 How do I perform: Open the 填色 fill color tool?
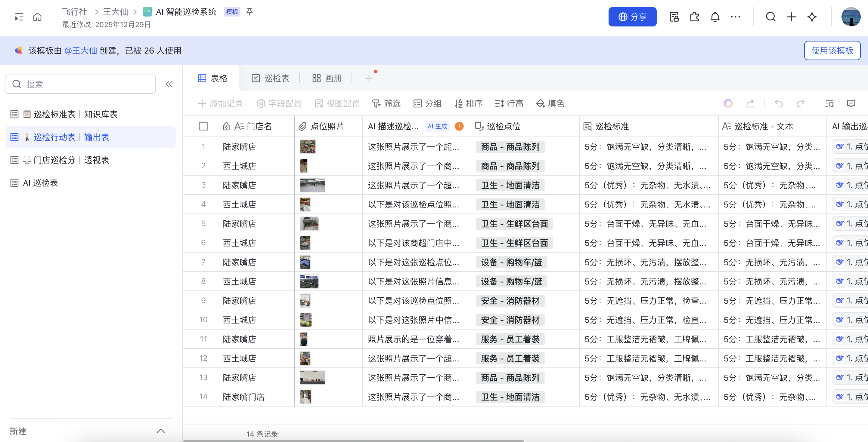pyautogui.click(x=550, y=103)
